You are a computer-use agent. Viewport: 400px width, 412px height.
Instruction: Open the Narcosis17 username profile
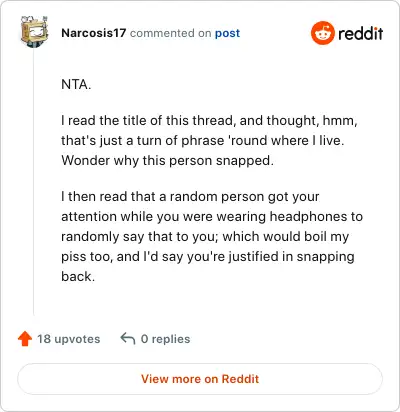[x=94, y=33]
